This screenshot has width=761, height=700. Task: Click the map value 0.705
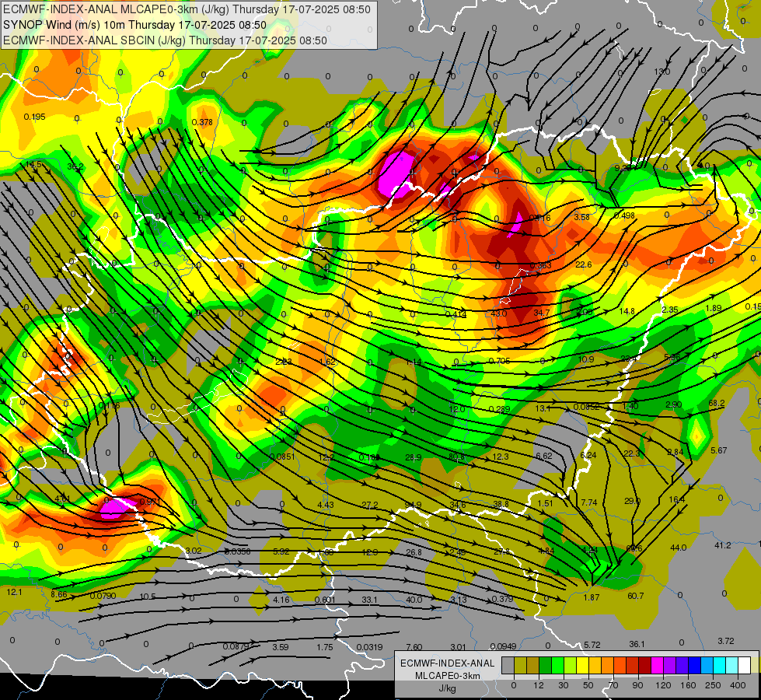point(499,361)
